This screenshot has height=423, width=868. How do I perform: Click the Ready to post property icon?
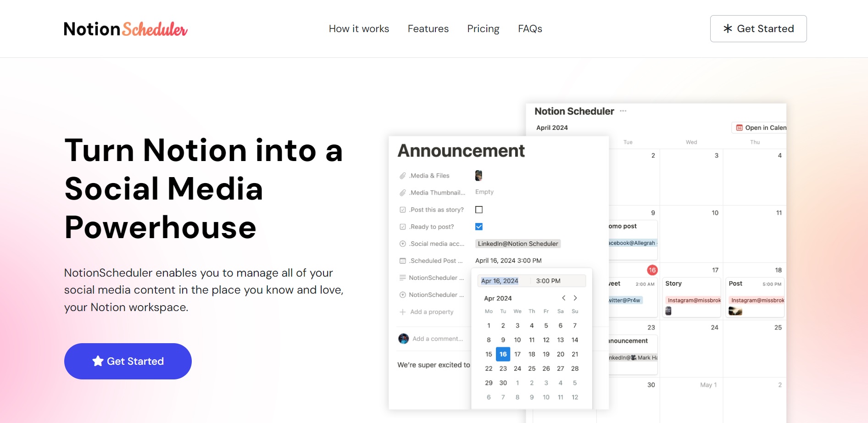click(x=402, y=227)
